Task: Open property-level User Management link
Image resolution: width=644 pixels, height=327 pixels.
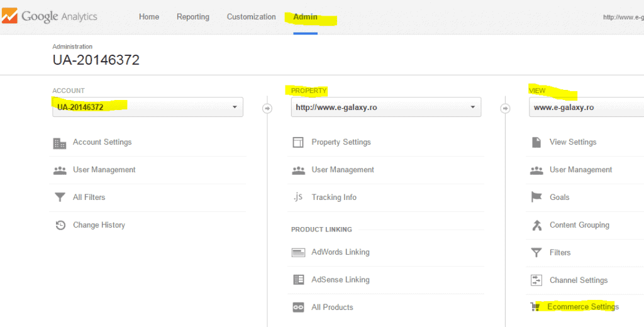Action: pyautogui.click(x=343, y=170)
